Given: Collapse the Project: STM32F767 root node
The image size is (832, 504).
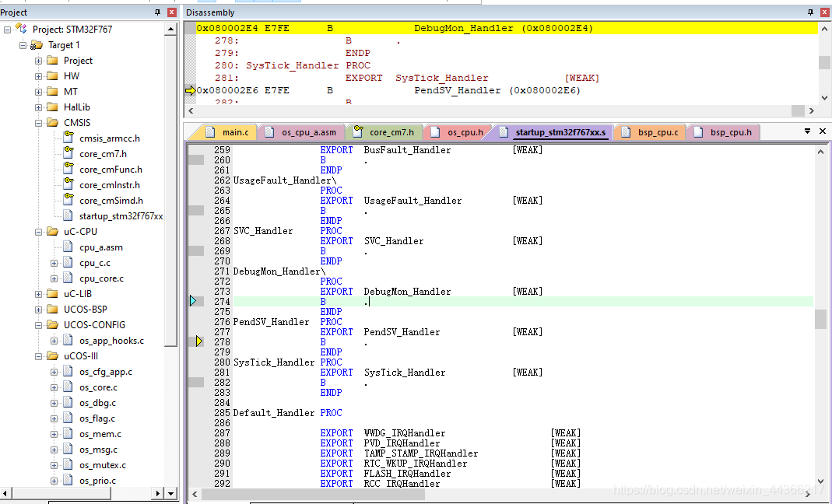Looking at the screenshot, I should pos(7,30).
